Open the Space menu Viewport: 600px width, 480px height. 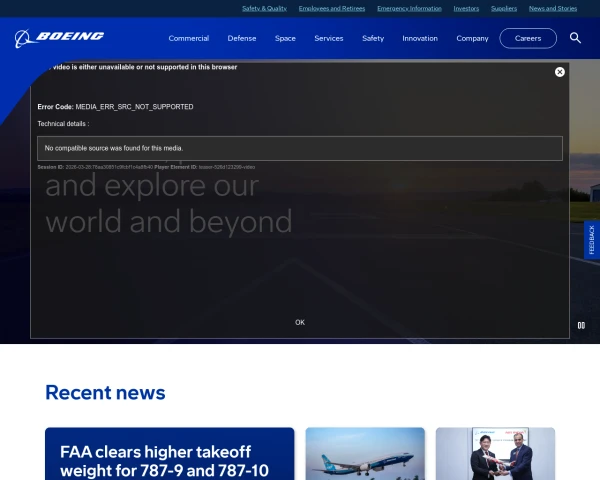(285, 38)
